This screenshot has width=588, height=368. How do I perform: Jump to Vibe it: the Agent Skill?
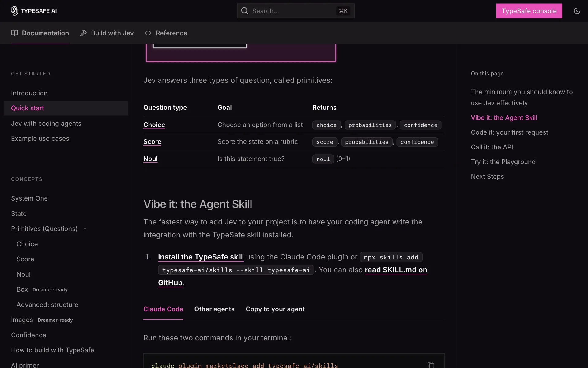click(504, 118)
